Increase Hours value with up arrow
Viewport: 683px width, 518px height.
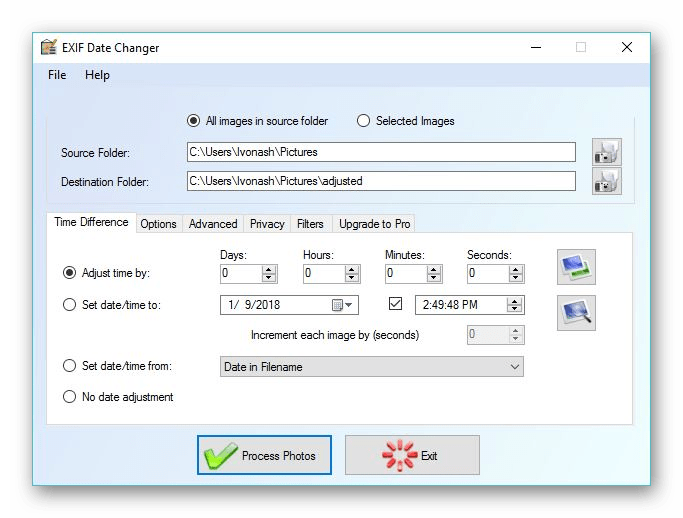352,270
